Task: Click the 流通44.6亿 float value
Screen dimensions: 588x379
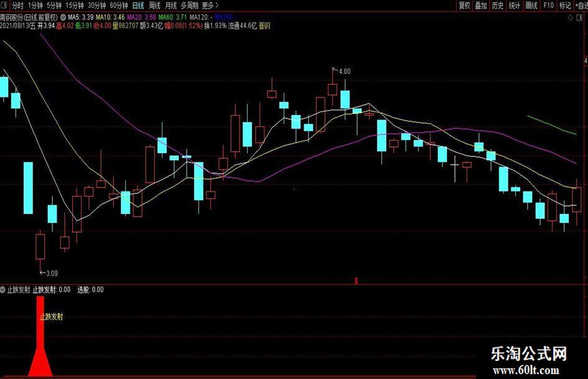Action: tap(243, 26)
